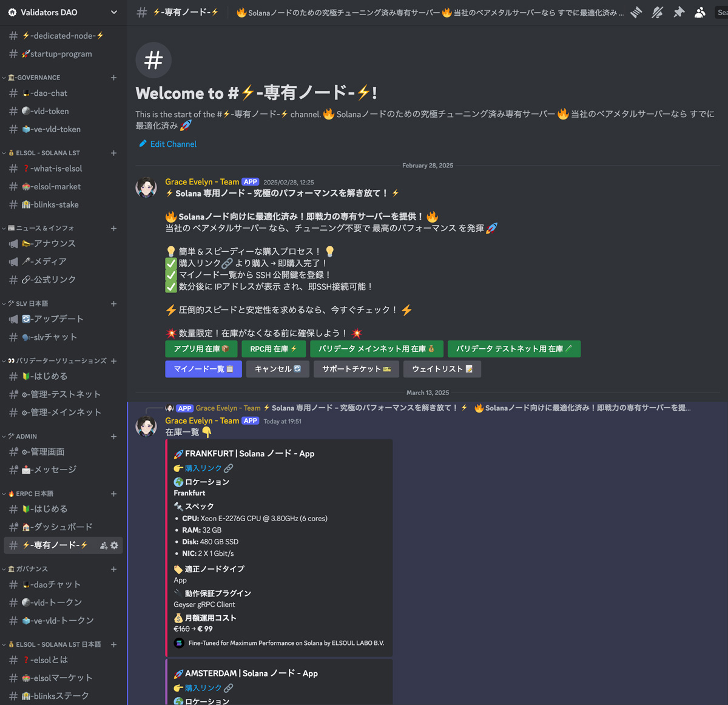Image resolution: width=728 pixels, height=705 pixels.
Task: Add channel to ガバナンス category
Action: [113, 569]
